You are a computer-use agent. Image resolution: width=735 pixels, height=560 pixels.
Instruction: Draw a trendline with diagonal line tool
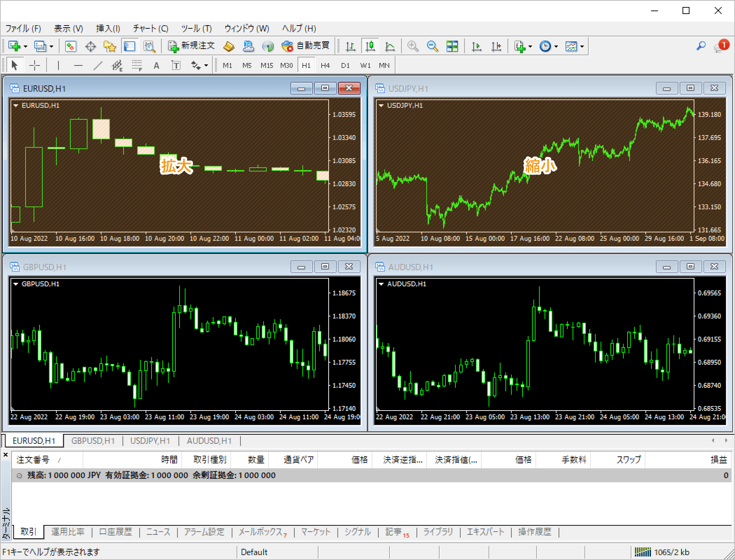coord(98,65)
